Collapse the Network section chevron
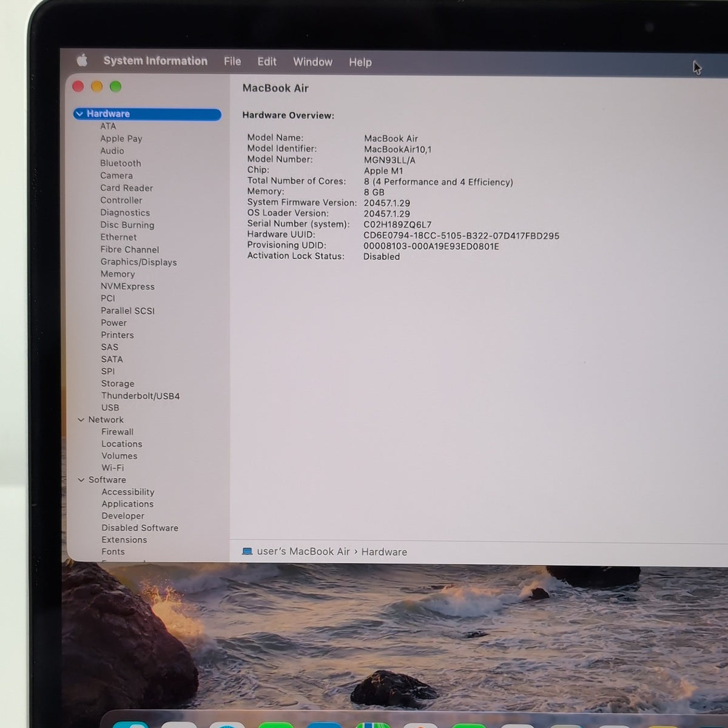Screen dimensions: 728x728 [81, 420]
